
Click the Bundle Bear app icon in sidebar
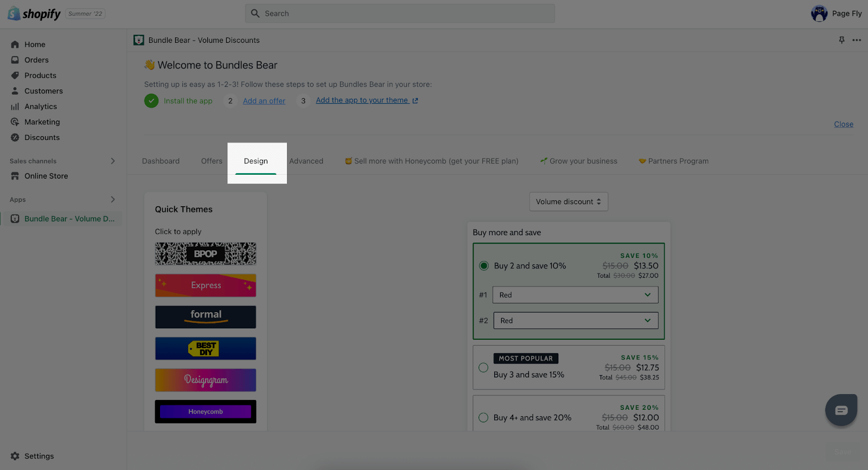15,219
